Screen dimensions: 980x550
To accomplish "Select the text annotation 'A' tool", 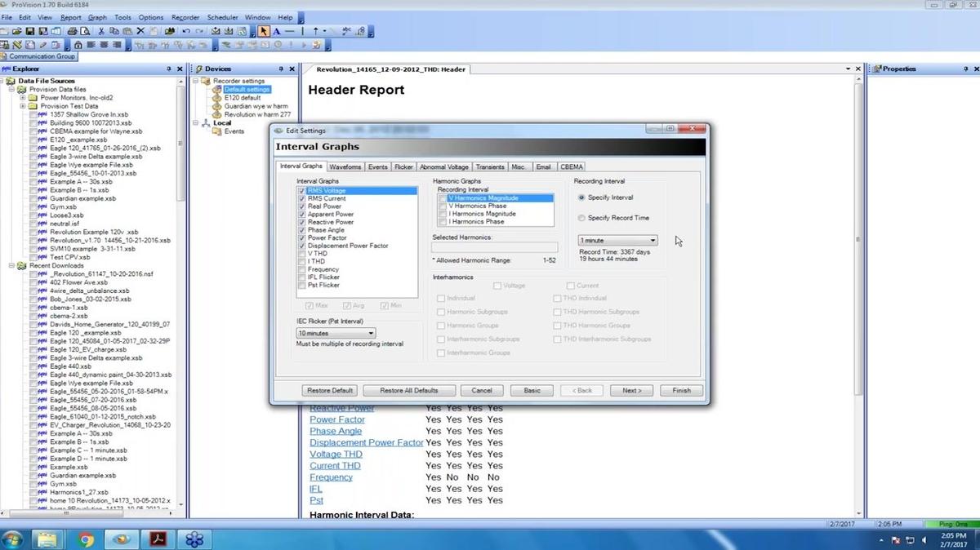I will (277, 31).
